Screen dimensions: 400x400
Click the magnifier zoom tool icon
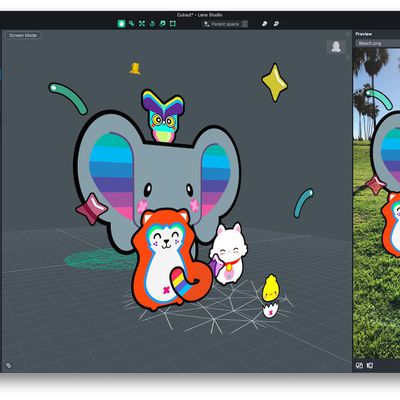click(x=132, y=24)
